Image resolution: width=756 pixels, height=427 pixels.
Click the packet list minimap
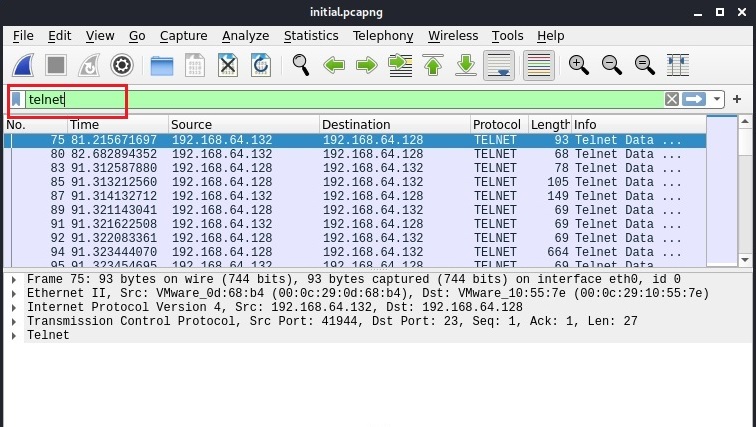[x=722, y=190]
